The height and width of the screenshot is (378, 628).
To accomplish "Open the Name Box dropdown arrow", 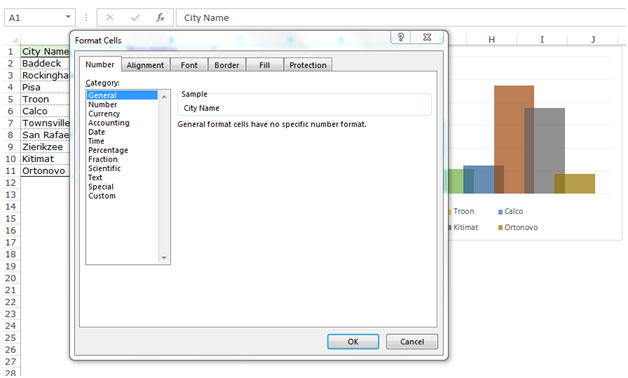I will (68, 17).
